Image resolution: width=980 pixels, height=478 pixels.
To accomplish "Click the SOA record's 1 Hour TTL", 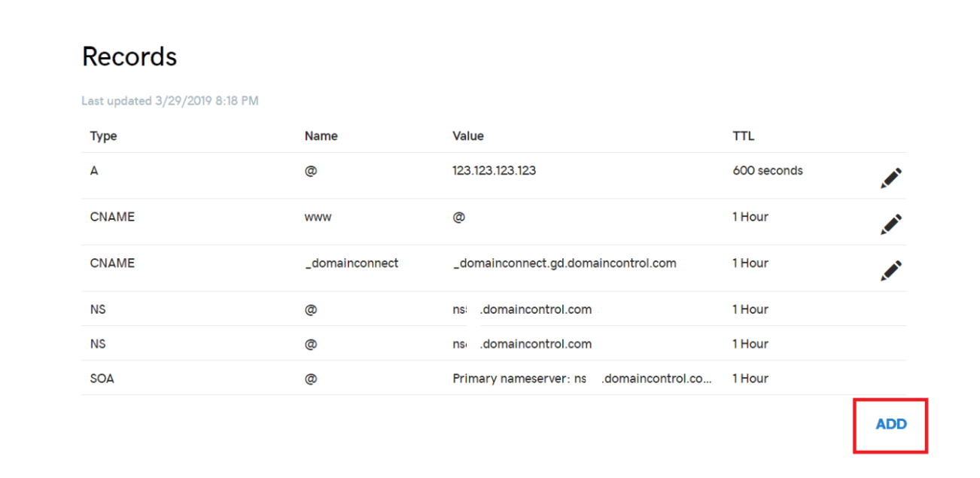I will [x=750, y=379].
